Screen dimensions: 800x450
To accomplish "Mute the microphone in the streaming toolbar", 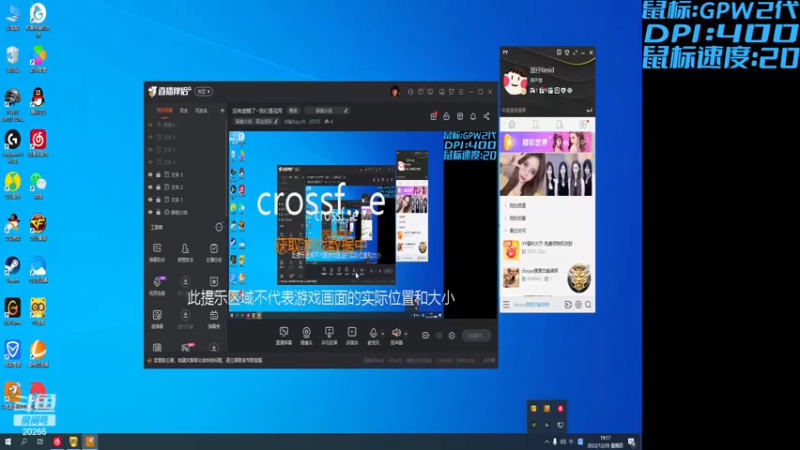I will 373,333.
